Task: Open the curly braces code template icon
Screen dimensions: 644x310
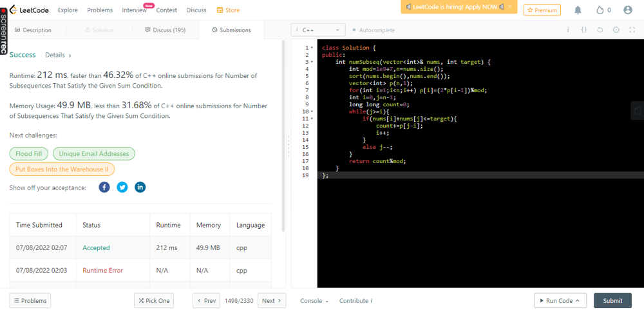Action: pyautogui.click(x=583, y=30)
